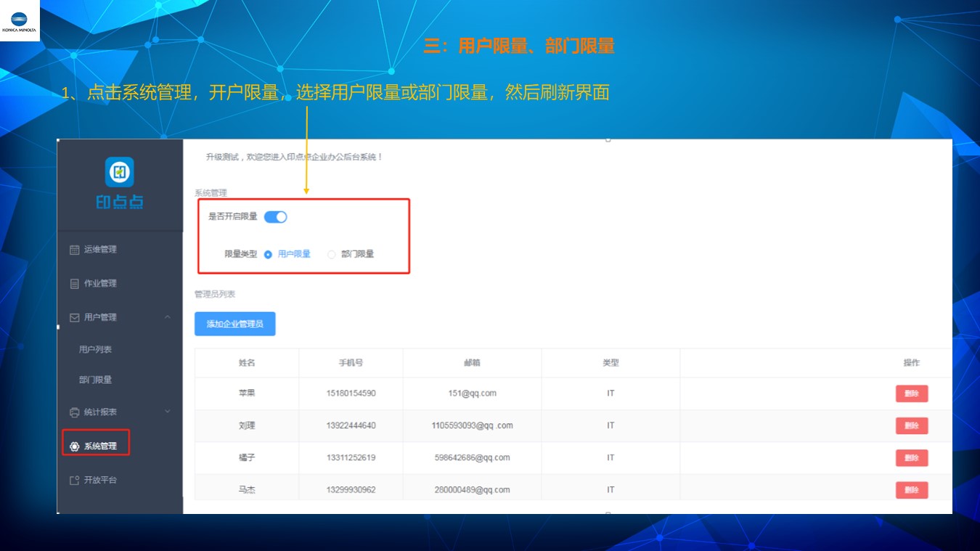The image size is (980, 551).
Task: Expand the 统计报表 menu chevron
Action: coord(168,412)
